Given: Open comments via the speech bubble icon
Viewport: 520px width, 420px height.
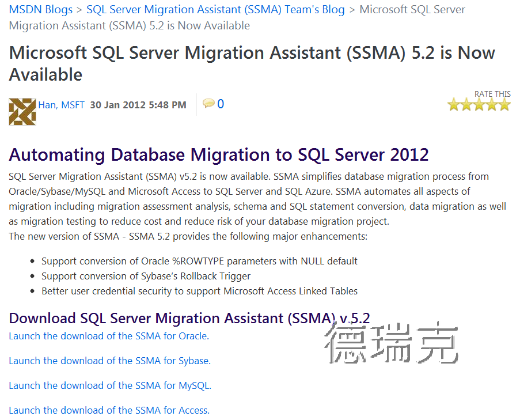Looking at the screenshot, I should click(209, 104).
